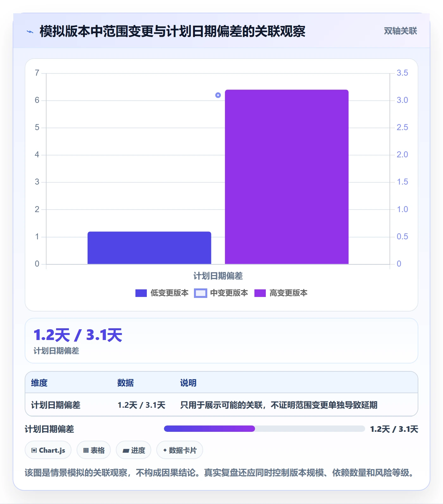
Task: Click the explanation cell starting 只用于展示可能的关联
Action: pos(279,405)
